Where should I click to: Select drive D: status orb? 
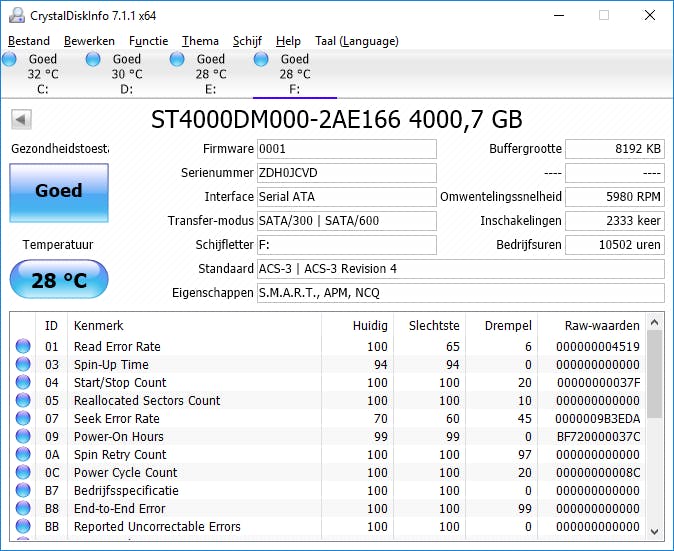[94, 60]
